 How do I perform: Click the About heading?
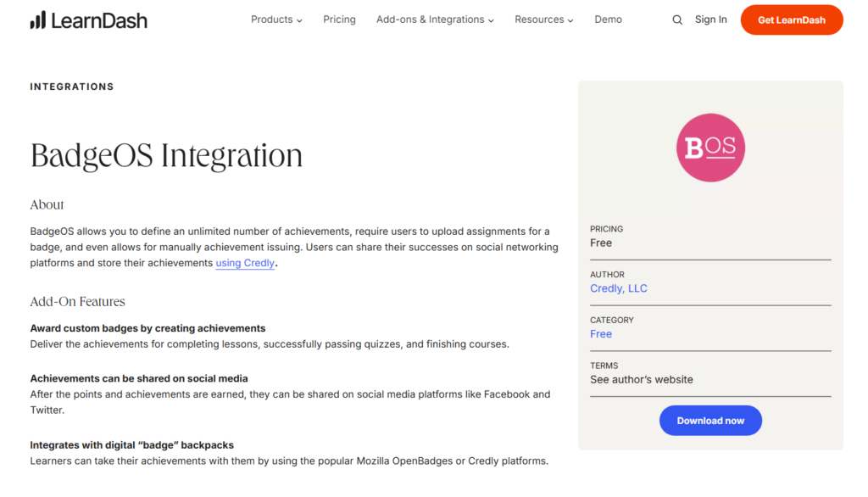[x=47, y=205]
